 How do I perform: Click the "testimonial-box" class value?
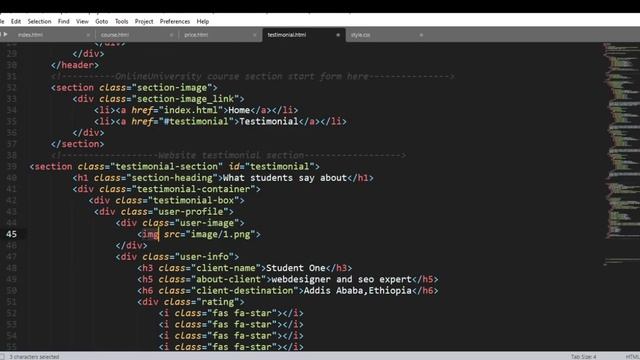click(193, 200)
